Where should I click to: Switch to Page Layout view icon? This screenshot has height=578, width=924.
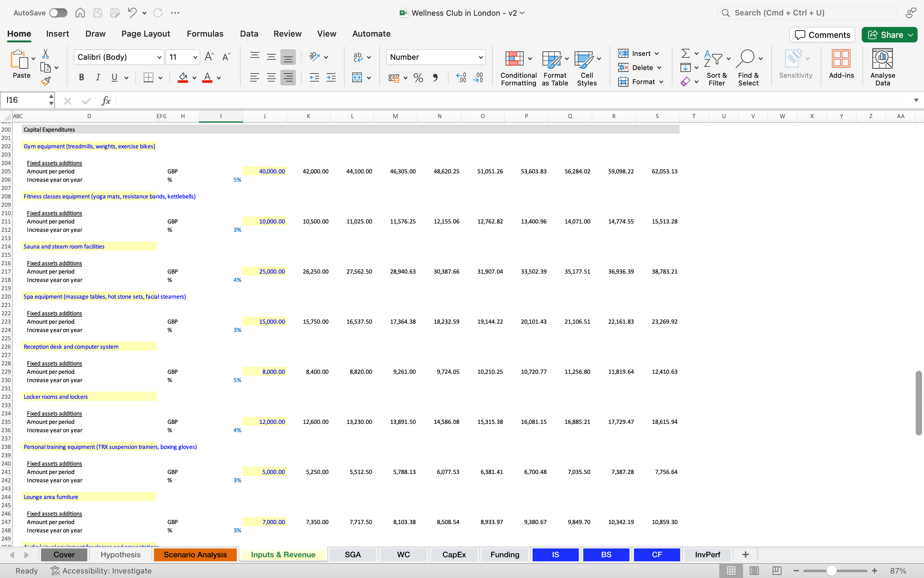pos(754,571)
